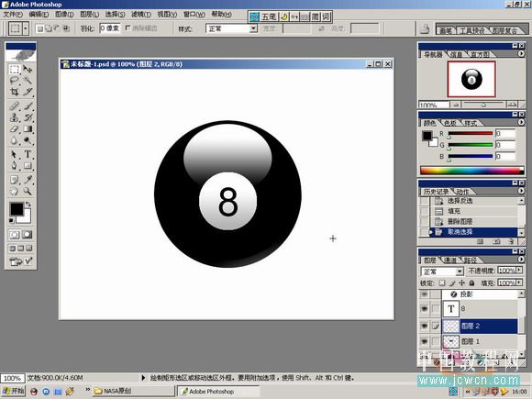Screen dimensions: 532x399
Task: Select the Hand tool
Action: 15,192
